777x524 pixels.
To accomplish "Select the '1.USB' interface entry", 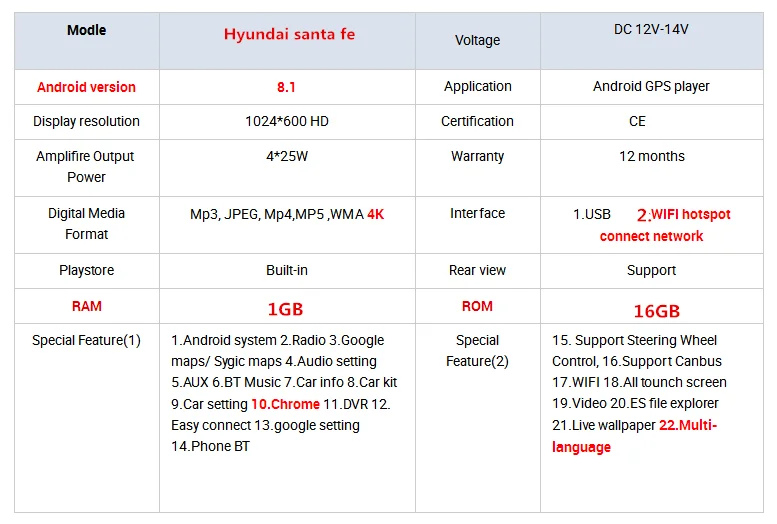I will (x=592, y=214).
